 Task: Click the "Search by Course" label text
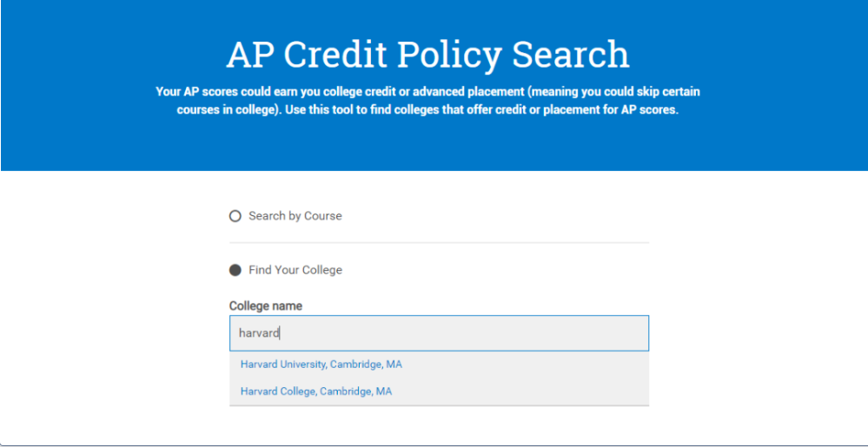[295, 216]
